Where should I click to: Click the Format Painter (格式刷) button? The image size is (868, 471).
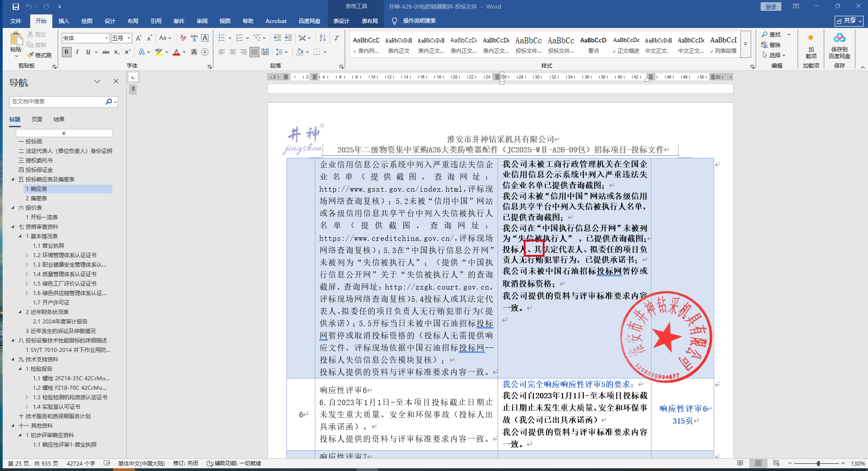(39, 55)
